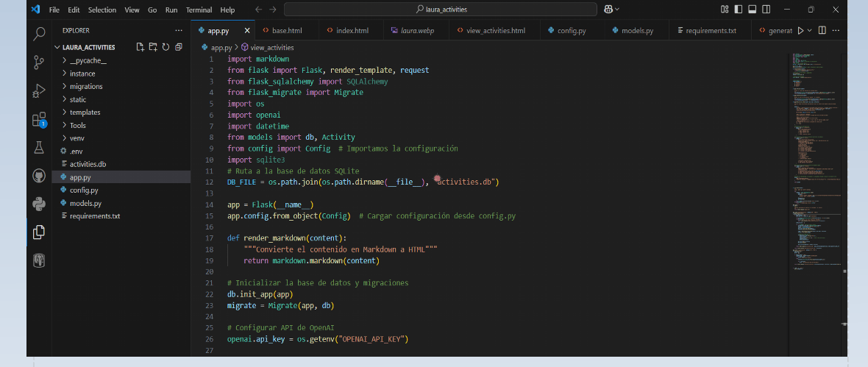The image size is (868, 367).
Task: Open the Run menu
Action: pos(171,10)
